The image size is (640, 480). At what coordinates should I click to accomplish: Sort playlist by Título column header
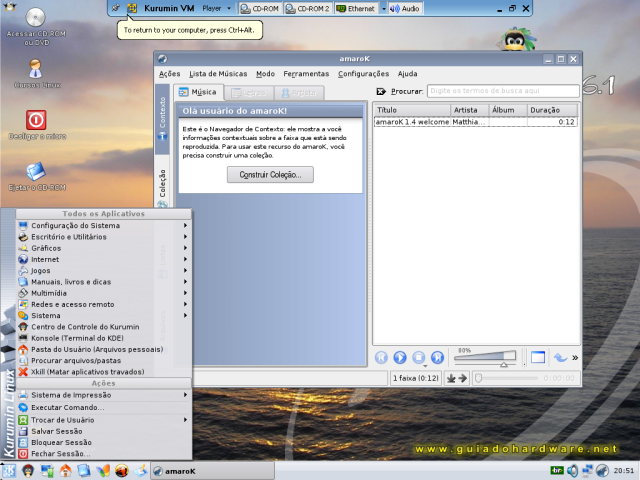point(412,110)
